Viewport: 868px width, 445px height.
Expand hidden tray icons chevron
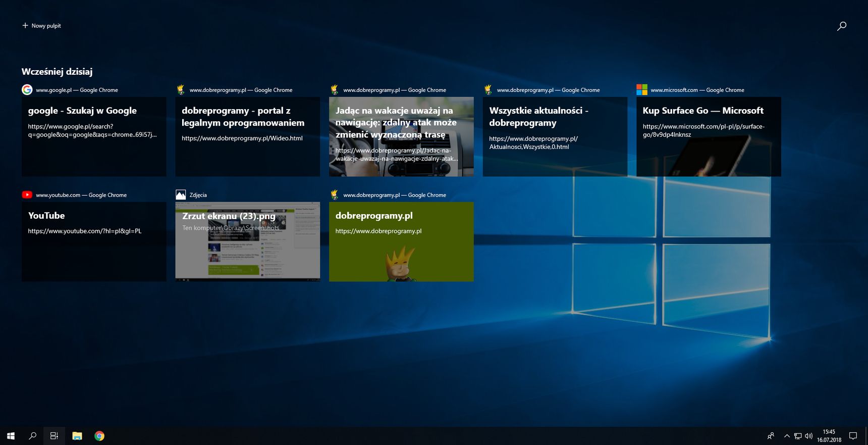tap(787, 436)
